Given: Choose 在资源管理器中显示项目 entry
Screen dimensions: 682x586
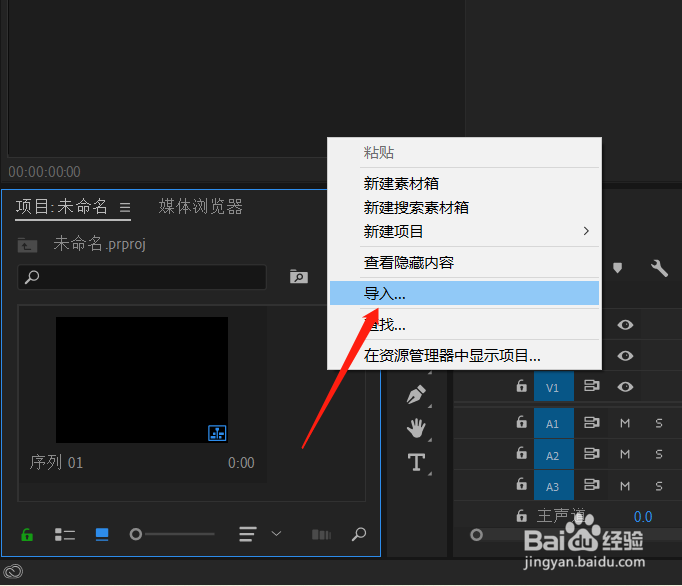Looking at the screenshot, I should [464, 356].
